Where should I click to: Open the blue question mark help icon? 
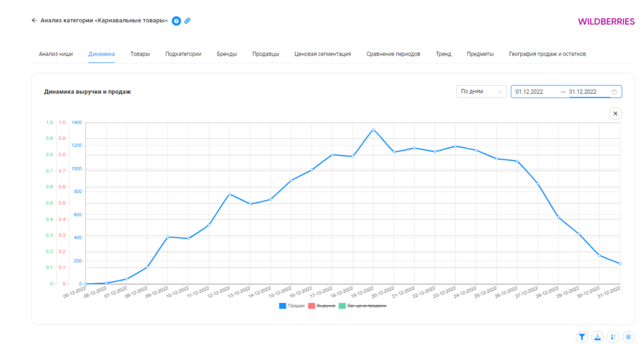pos(176,21)
